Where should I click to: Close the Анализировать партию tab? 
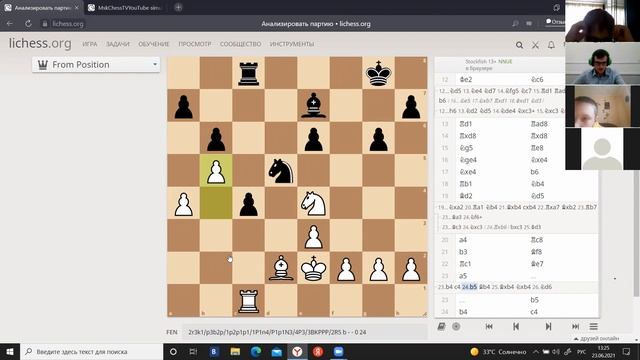click(x=77, y=8)
